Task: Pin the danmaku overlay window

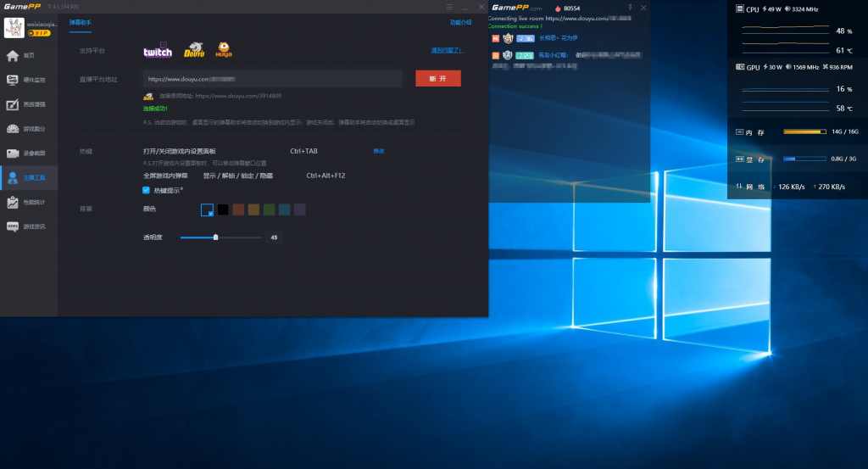Action: pos(629,7)
